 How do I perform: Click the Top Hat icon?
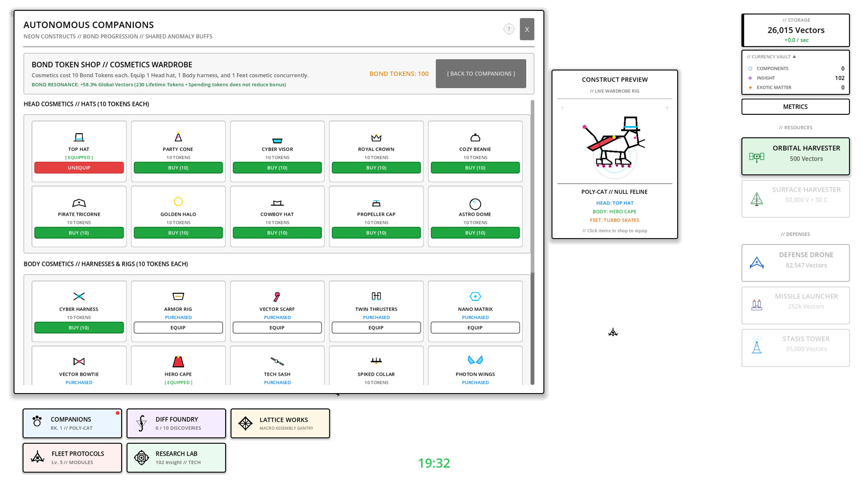[79, 137]
